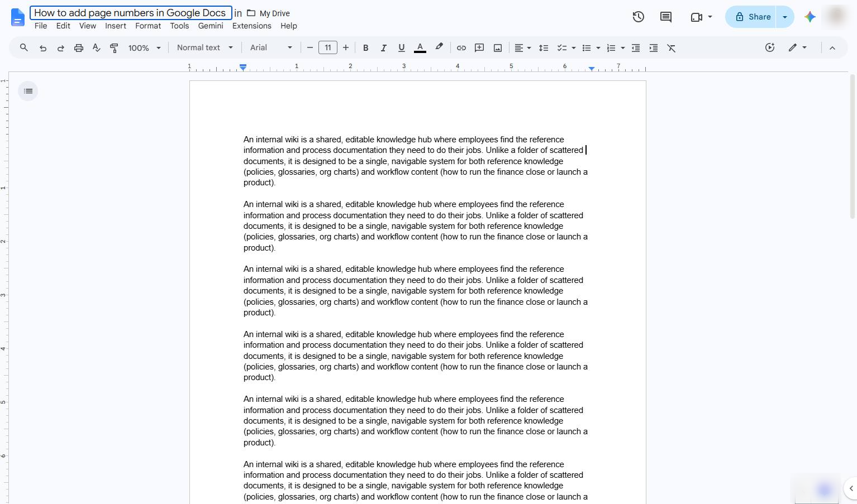Open the Extensions menu

(252, 26)
